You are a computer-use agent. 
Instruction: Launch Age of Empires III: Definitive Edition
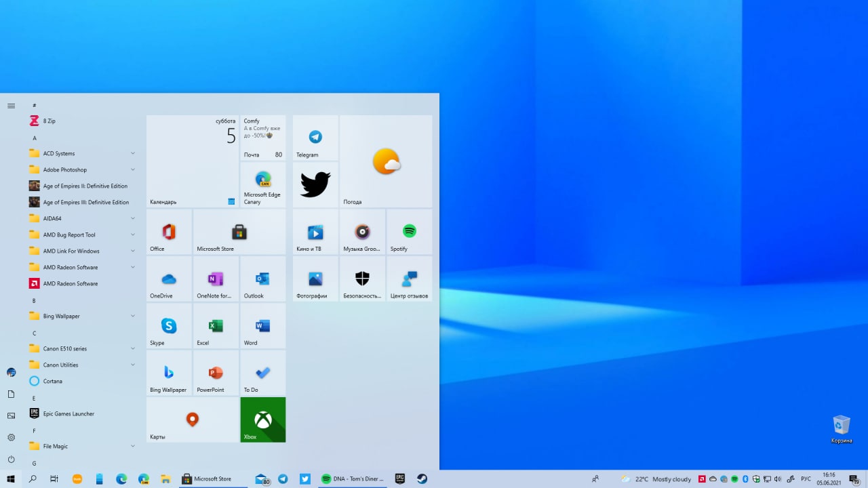pos(82,202)
